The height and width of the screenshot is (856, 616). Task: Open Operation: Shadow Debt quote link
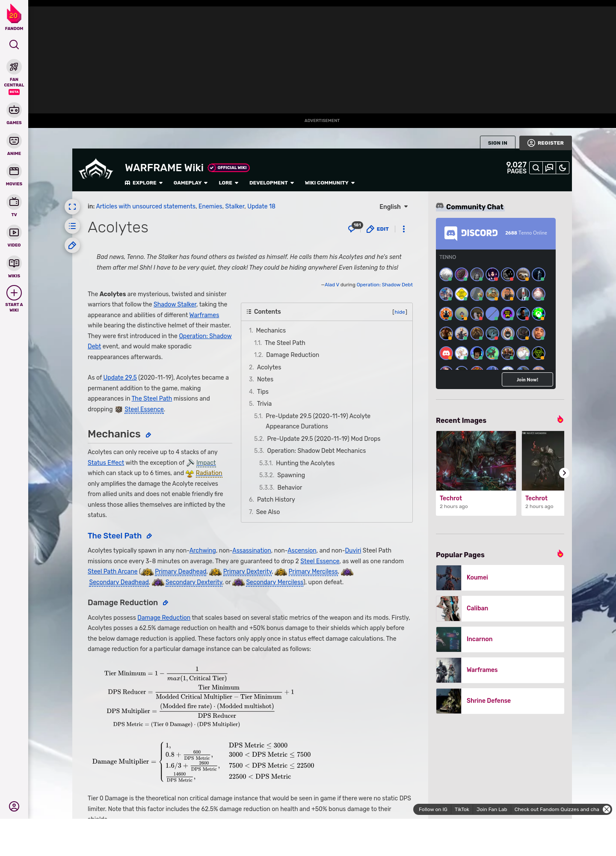385,285
